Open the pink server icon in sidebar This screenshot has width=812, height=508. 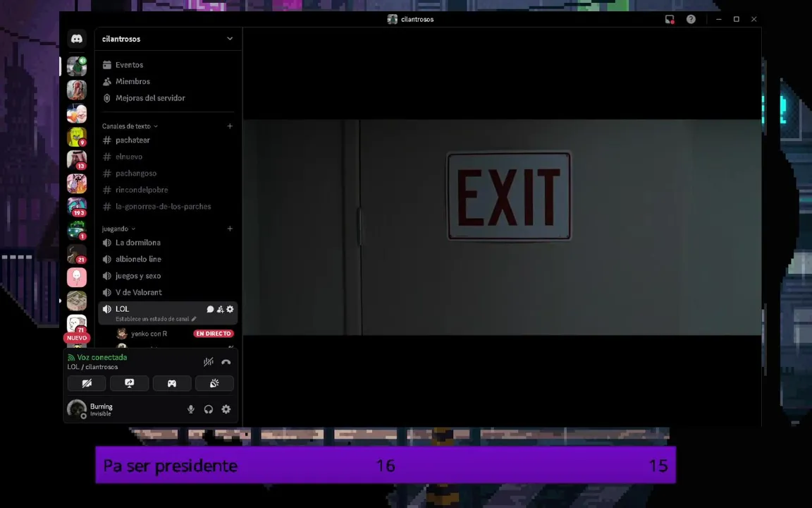pyautogui.click(x=77, y=277)
